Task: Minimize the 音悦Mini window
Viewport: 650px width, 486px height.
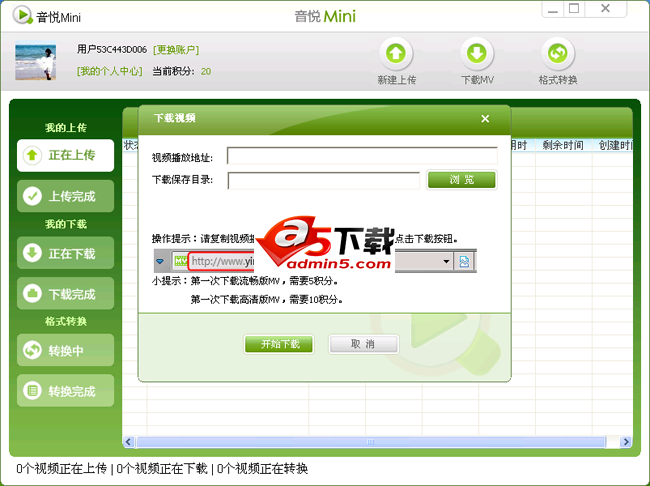Action: 553,9
